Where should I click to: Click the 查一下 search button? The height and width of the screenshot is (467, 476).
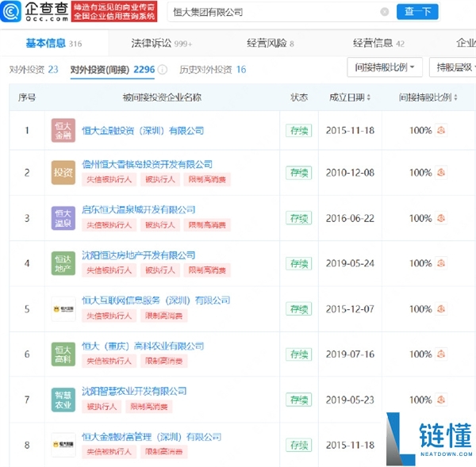[417, 12]
